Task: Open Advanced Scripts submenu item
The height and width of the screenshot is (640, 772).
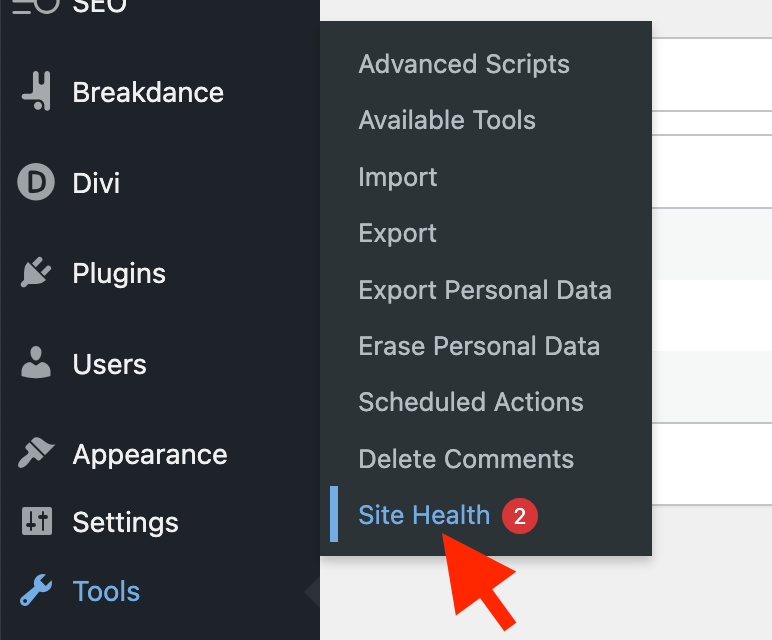Action: point(464,64)
